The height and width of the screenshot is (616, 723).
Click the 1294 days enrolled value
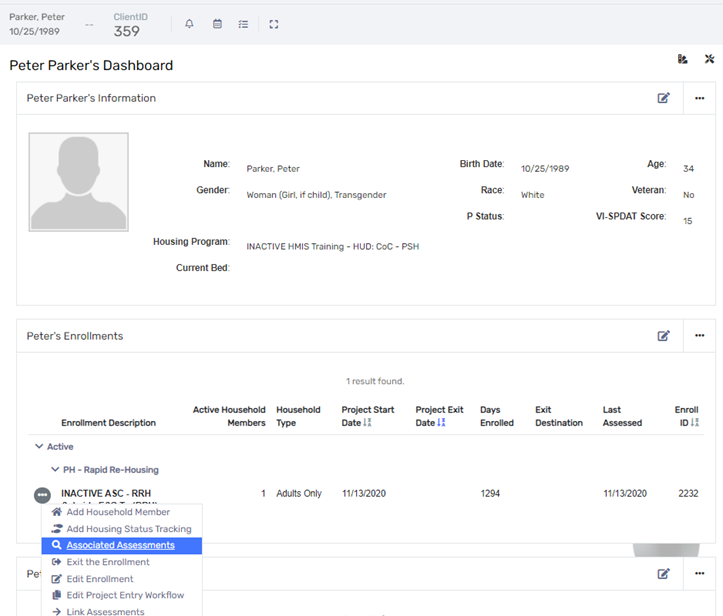pos(490,493)
